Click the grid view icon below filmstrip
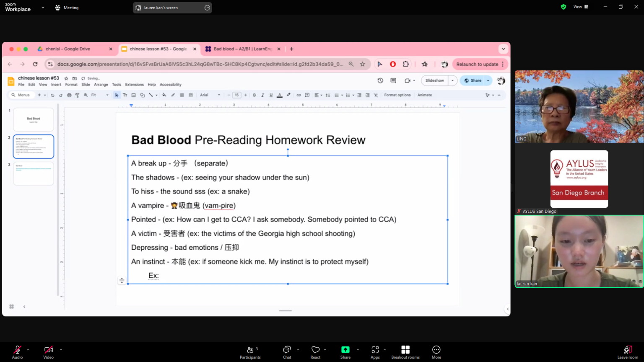Viewport: 644px width, 362px height. 12,307
